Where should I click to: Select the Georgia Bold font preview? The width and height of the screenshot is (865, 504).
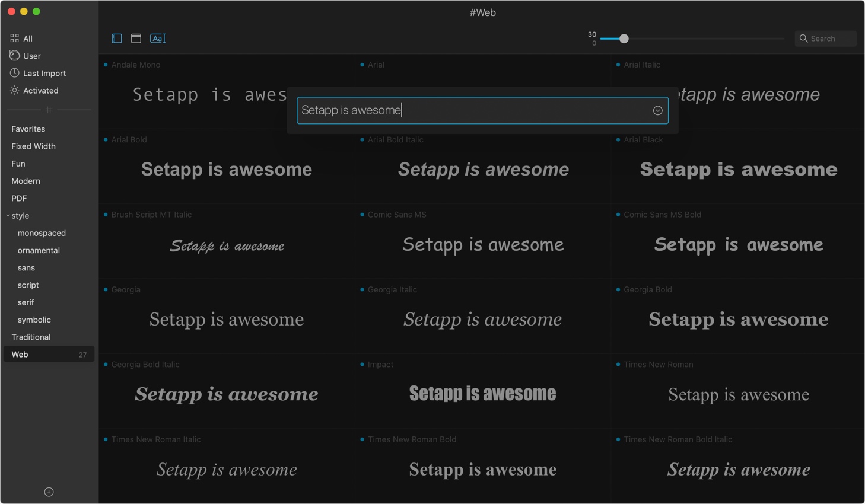[739, 320]
